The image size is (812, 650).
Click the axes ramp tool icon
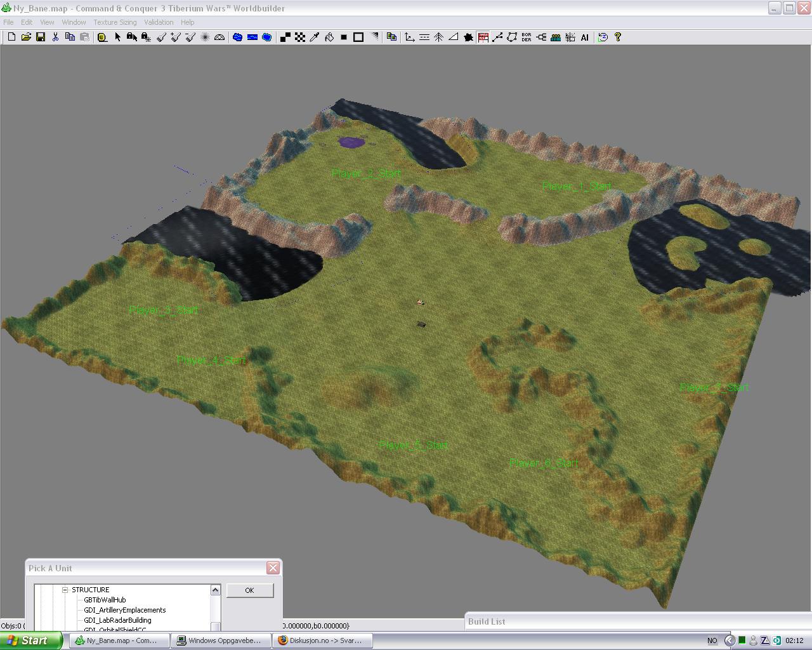coord(410,37)
